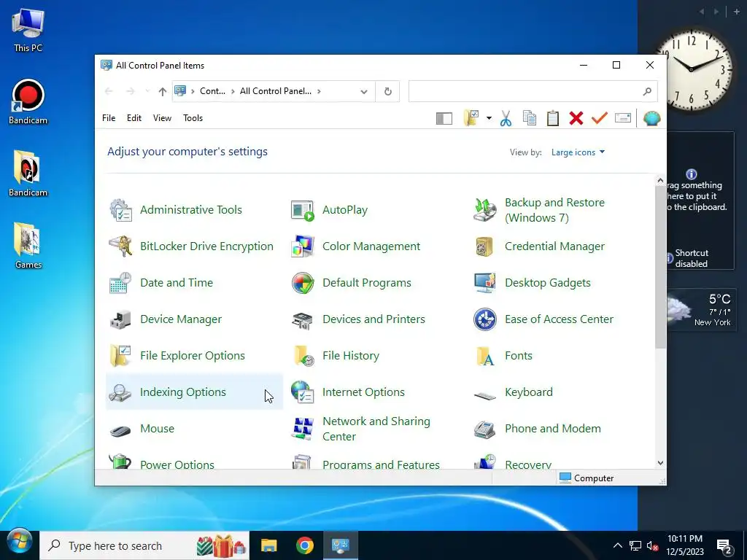Click the Paste clipboard toolbar icon
The height and width of the screenshot is (560, 747).
click(553, 118)
